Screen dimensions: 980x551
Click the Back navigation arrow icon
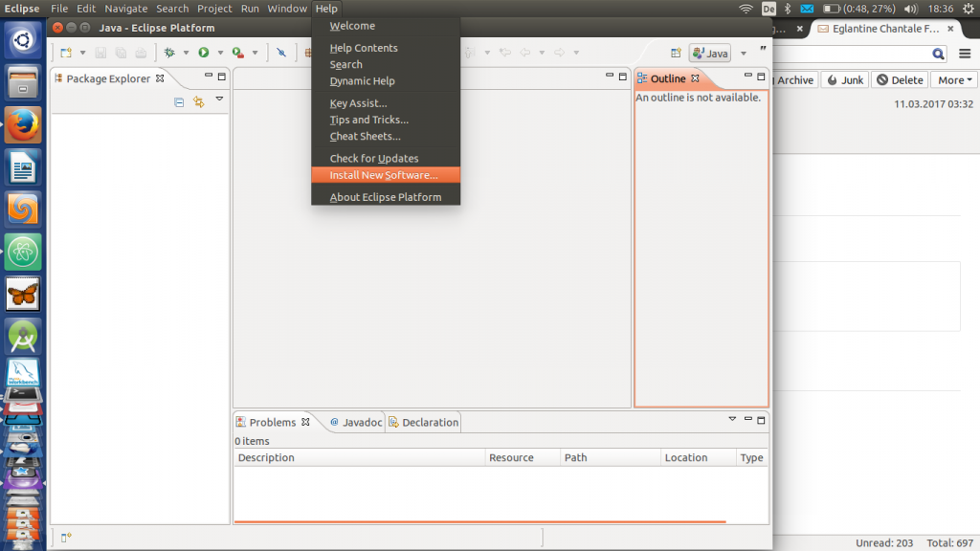pyautogui.click(x=525, y=53)
